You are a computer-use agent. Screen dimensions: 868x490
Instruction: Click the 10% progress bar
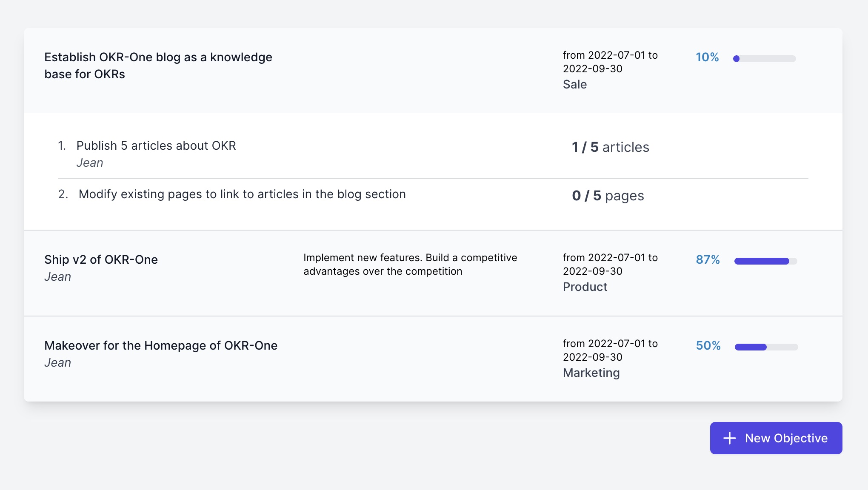tap(764, 59)
